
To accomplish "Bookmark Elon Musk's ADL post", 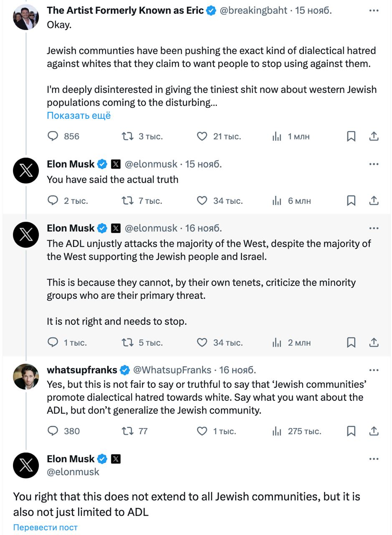I will (x=351, y=342).
